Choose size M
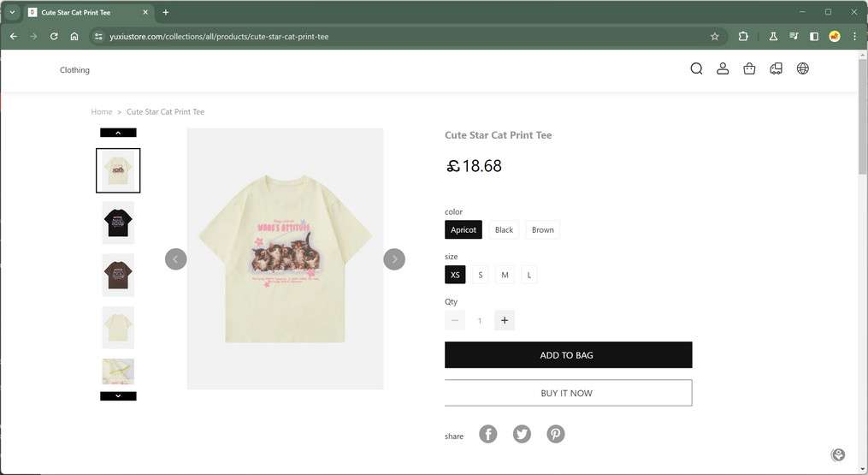The image size is (868, 475). 505,275
